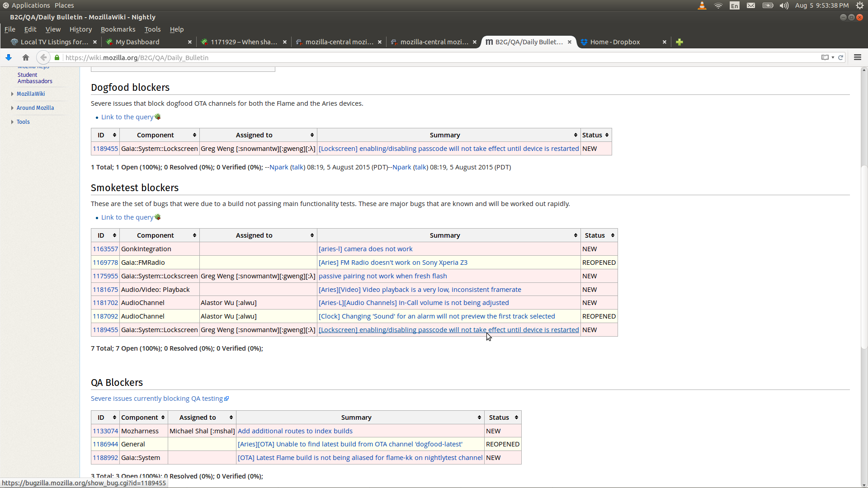Open 'Add additional routes to index builds'
Screen dimensions: 868x488
295,431
